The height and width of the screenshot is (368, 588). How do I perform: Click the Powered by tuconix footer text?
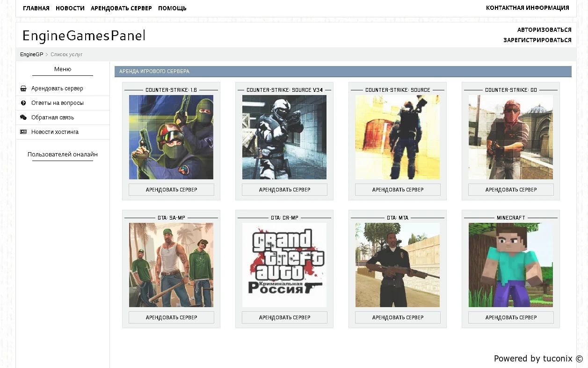pos(538,359)
